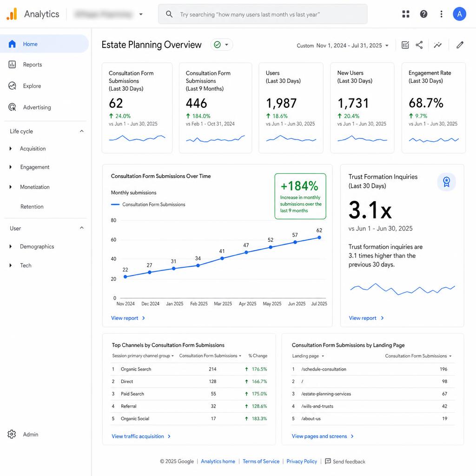Open the Google apps grid
Image resolution: width=476 pixels, height=476 pixels.
pyautogui.click(x=405, y=14)
